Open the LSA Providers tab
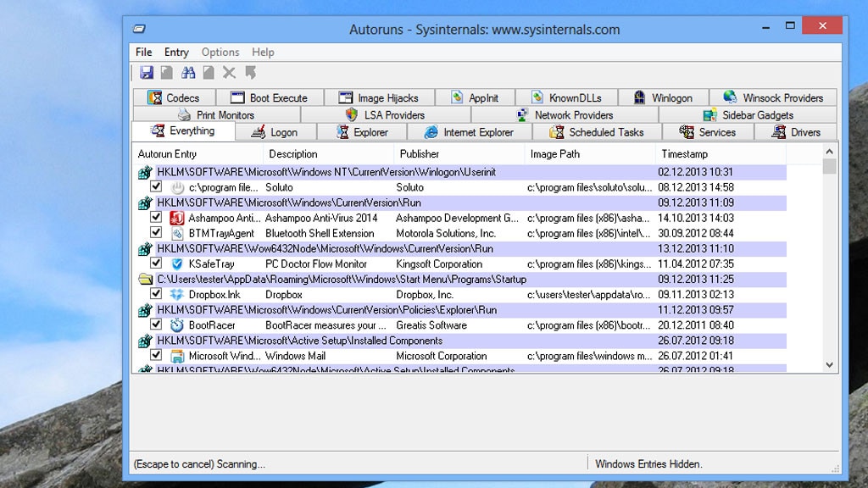 (386, 115)
